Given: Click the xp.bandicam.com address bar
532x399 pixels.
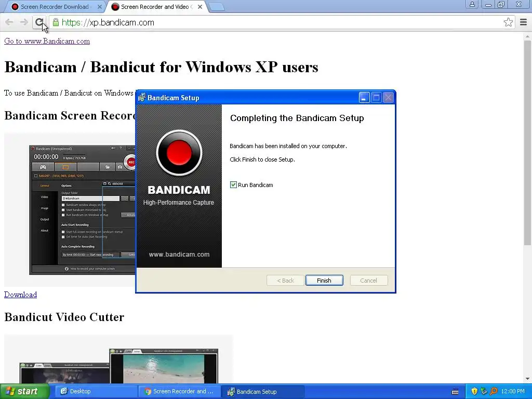Looking at the screenshot, I should pyautogui.click(x=282, y=22).
